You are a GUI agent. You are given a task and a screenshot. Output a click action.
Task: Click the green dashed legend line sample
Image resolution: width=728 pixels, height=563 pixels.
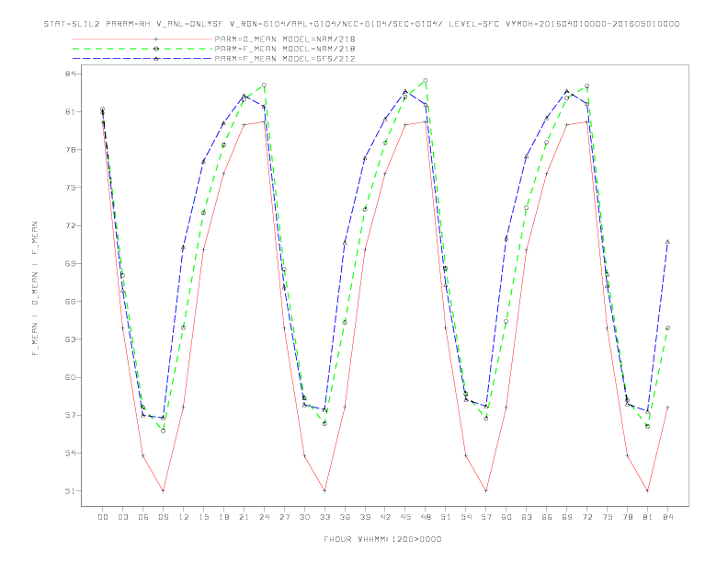click(x=142, y=49)
